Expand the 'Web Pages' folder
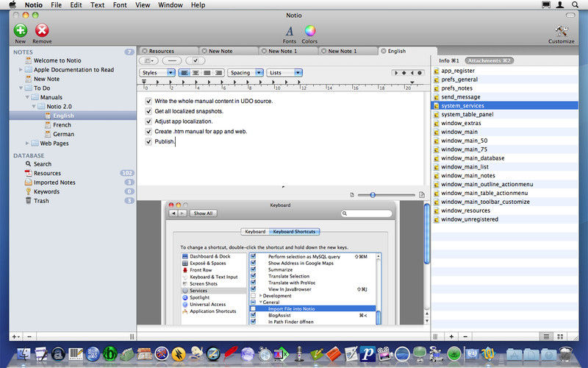The image size is (588, 368). 27,144
